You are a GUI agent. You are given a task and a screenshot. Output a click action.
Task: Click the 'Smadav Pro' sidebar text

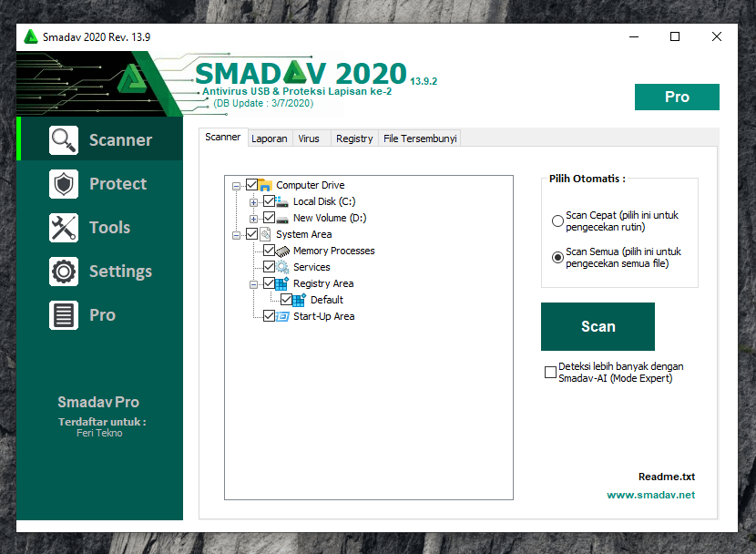point(98,402)
